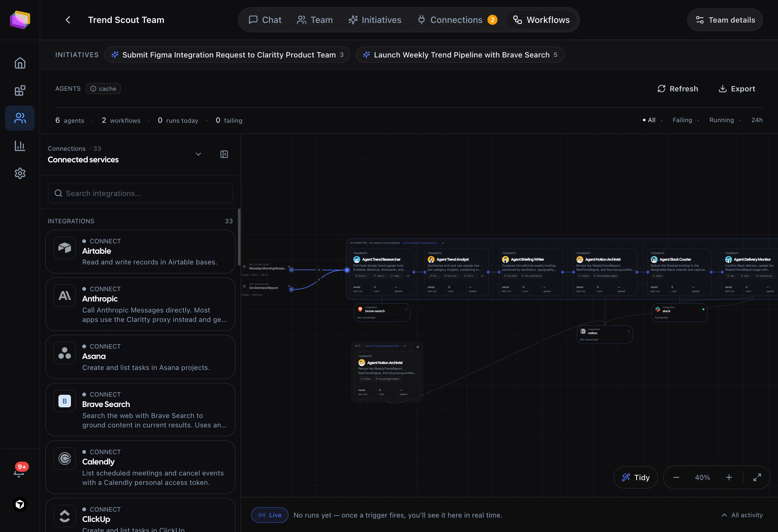Open Launch Weekly Trend Pipeline initiative chip

tap(460, 55)
